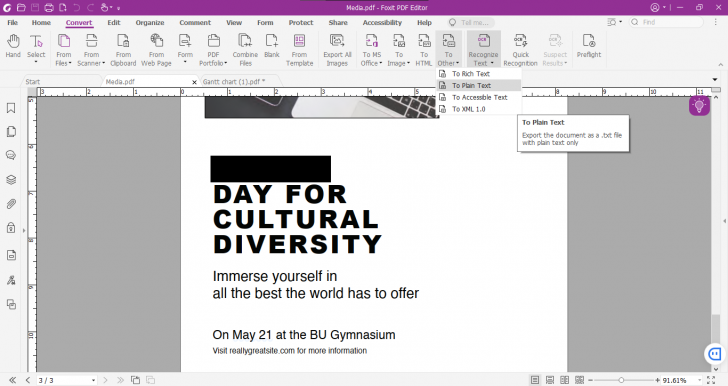This screenshot has height=386, width=728.
Task: Open the Bookmarks panel
Action: coord(11,108)
